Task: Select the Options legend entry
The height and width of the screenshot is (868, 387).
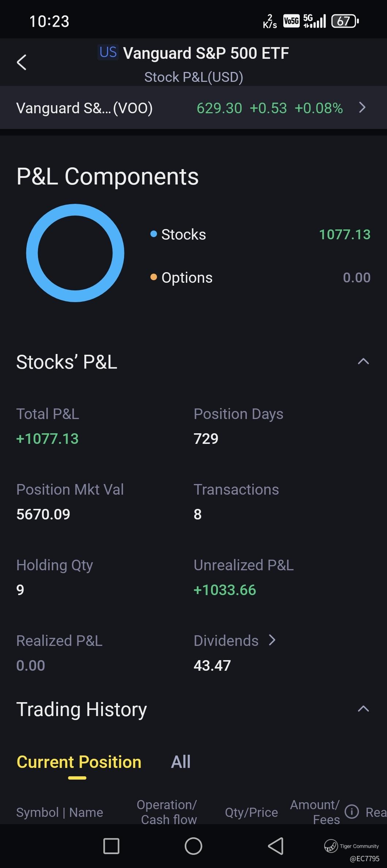Action: [x=187, y=278]
